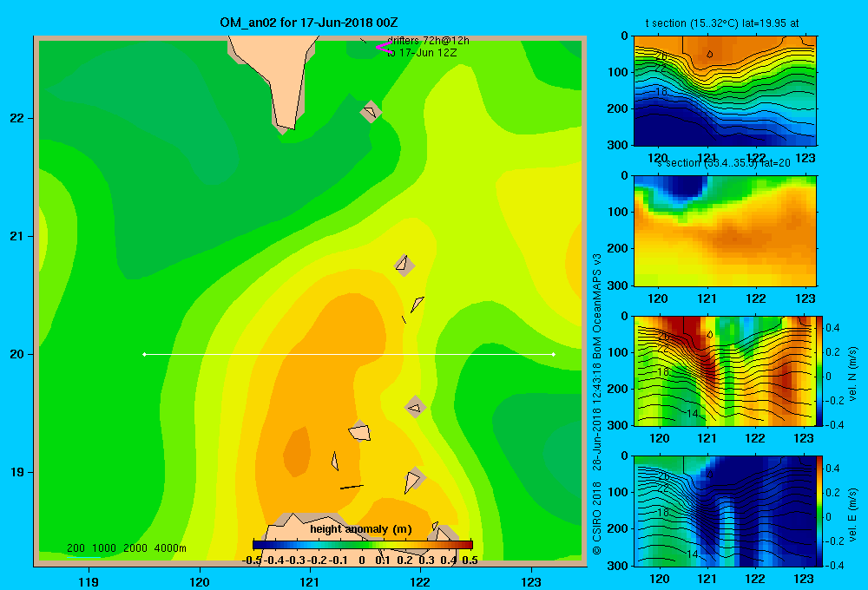The image size is (868, 590).
Task: Click latitude label '21' on main map axis
Action: coord(16,236)
